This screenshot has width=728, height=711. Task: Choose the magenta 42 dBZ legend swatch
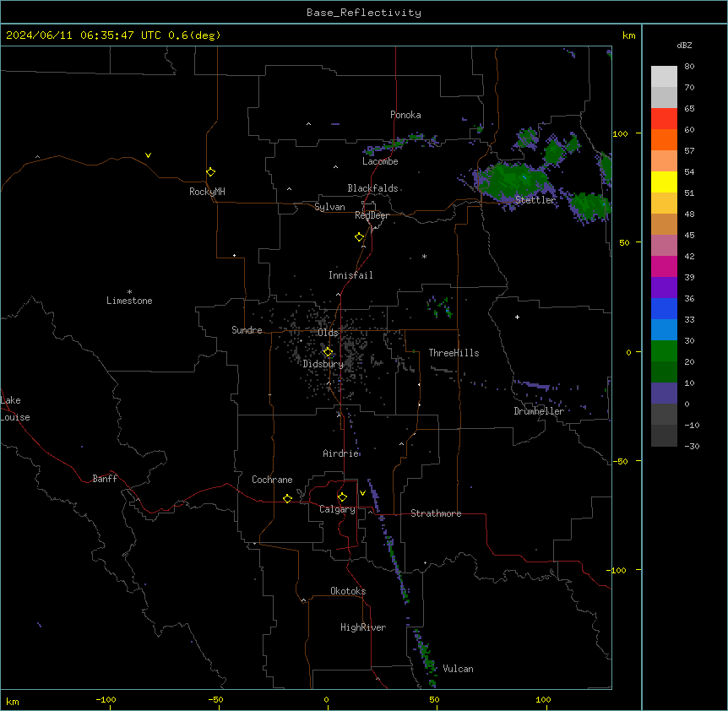pyautogui.click(x=664, y=266)
